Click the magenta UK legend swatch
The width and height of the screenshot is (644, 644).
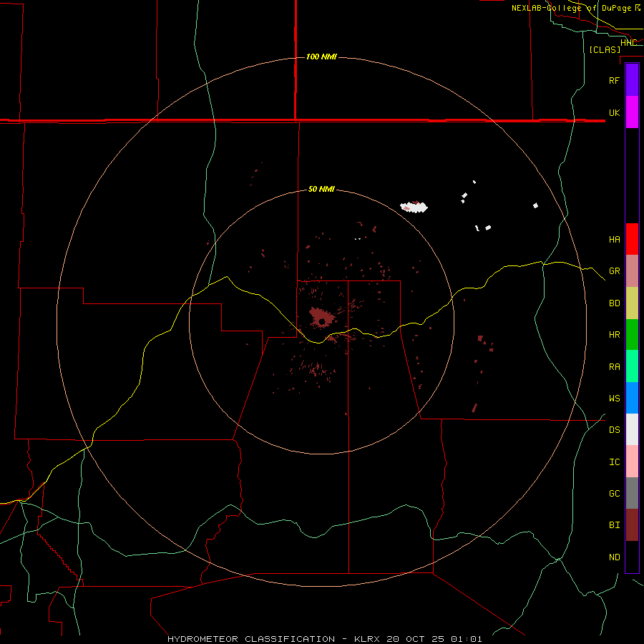click(x=632, y=112)
